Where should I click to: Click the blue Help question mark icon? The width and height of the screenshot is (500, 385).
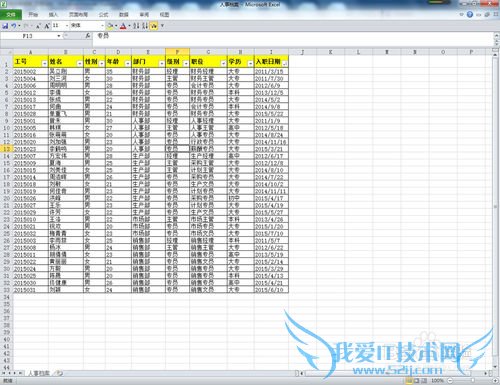click(x=470, y=14)
